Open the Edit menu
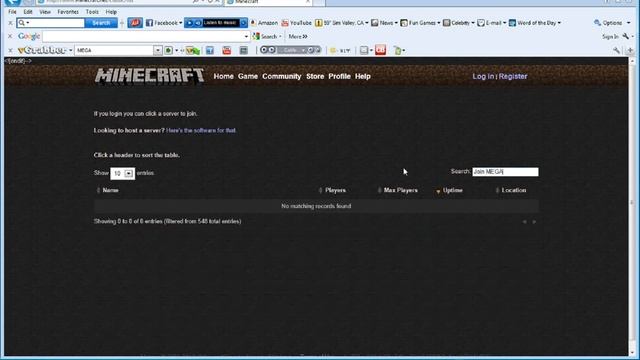640x360 pixels. (x=28, y=12)
